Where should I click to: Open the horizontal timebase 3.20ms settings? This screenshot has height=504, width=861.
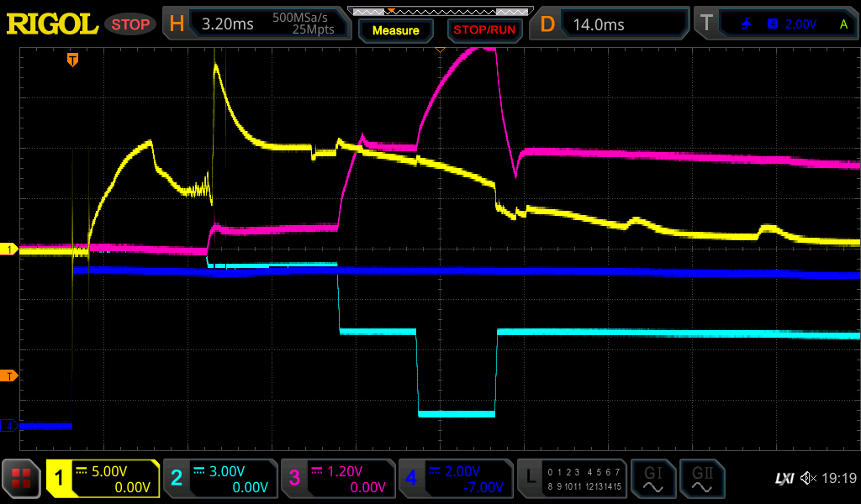(x=256, y=24)
